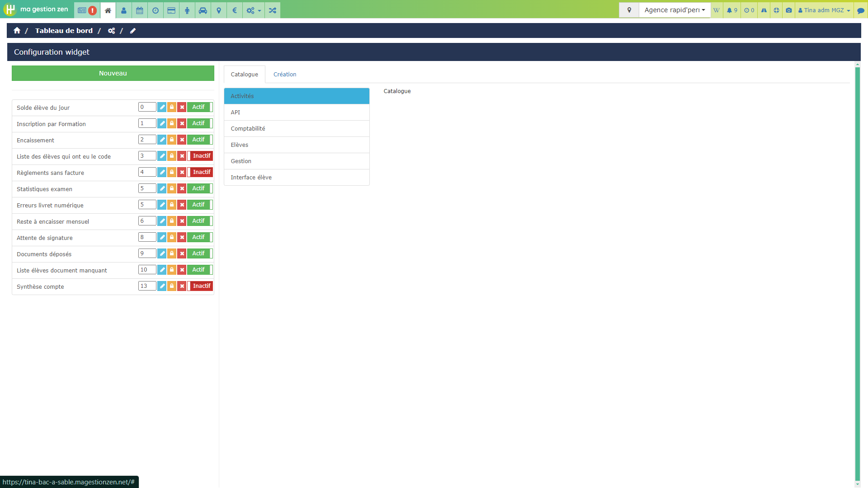868x488 pixels.
Task: Open the calendar icon in top toolbar
Action: (x=140, y=10)
